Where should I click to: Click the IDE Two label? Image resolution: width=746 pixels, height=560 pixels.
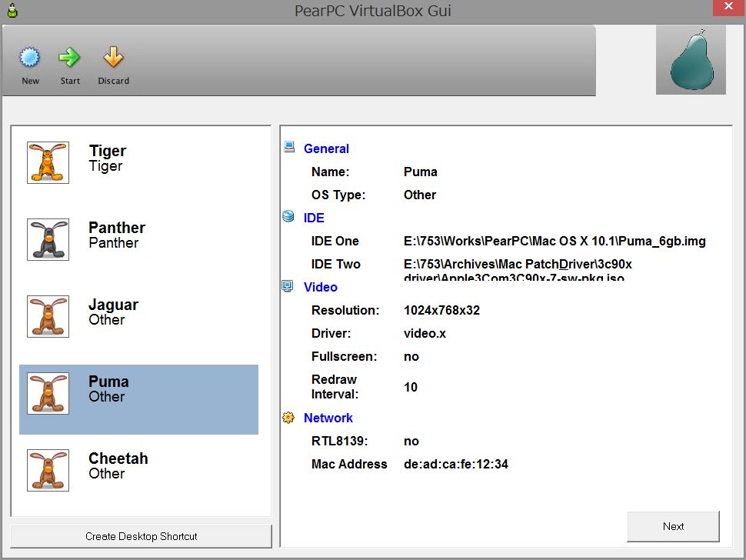pyautogui.click(x=336, y=264)
